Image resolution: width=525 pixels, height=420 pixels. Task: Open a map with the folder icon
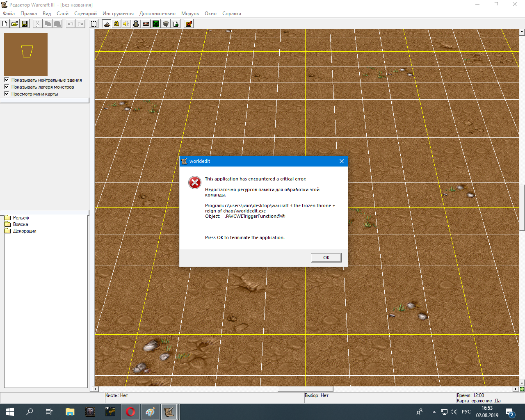(x=15, y=24)
